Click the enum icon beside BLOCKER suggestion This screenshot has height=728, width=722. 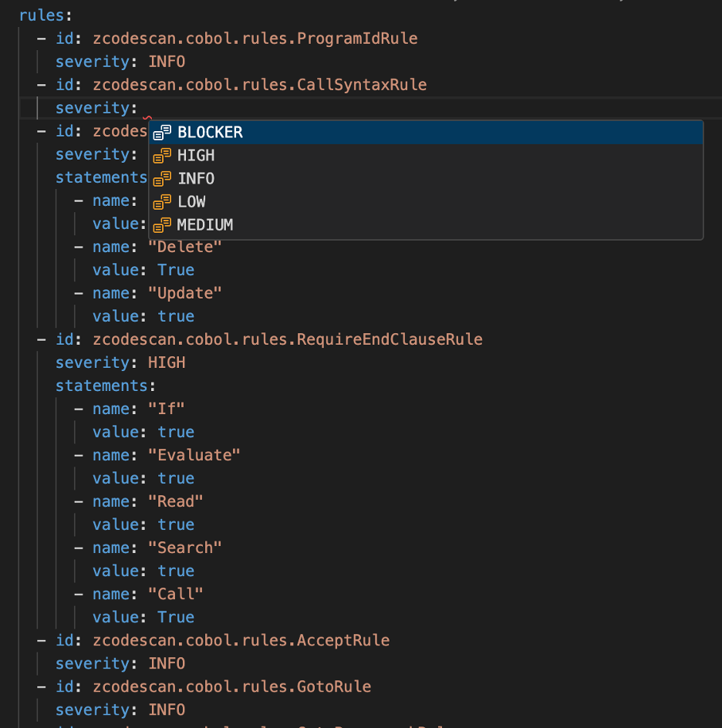(162, 133)
